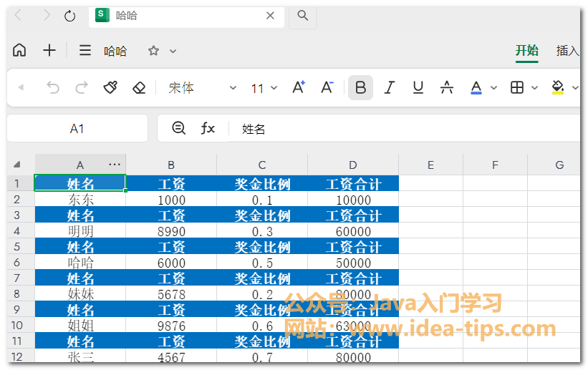This screenshot has width=588, height=370.
Task: Click the A1 name box field
Action: point(77,129)
